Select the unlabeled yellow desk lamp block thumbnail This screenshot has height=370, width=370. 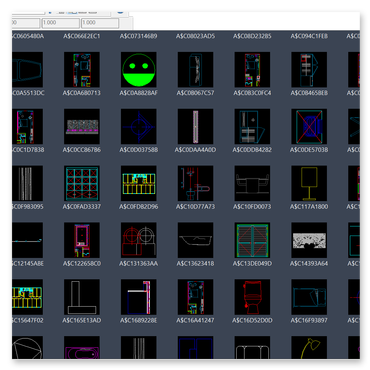tap(309, 348)
